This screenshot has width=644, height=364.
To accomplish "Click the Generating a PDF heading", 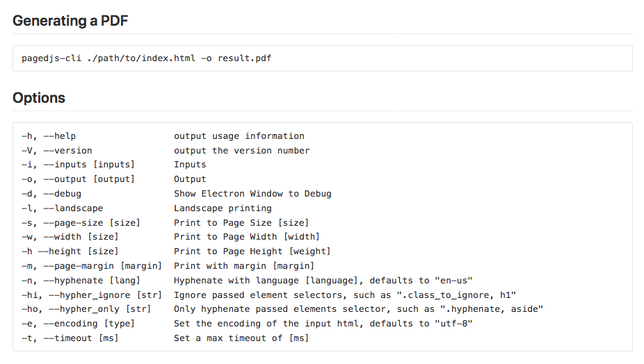I will point(70,21).
